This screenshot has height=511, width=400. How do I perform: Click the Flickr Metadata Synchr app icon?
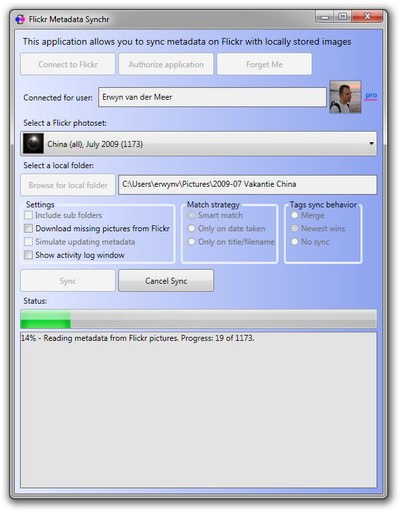pyautogui.click(x=20, y=19)
